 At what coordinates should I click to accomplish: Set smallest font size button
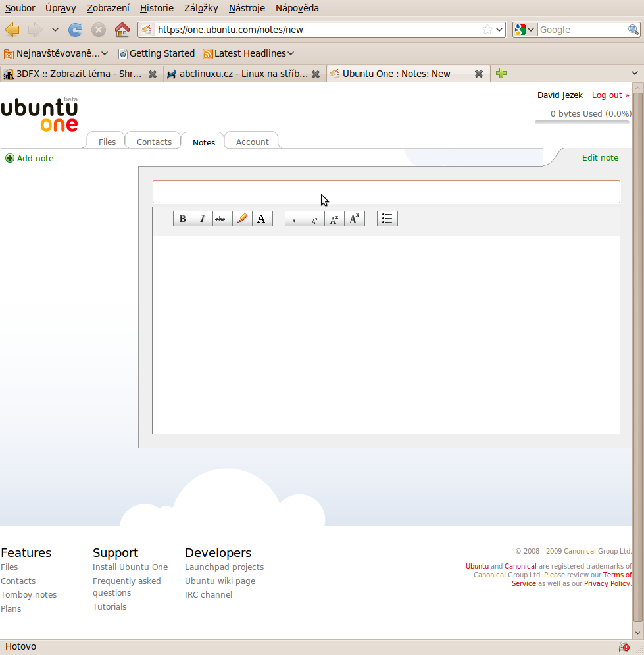(x=295, y=219)
